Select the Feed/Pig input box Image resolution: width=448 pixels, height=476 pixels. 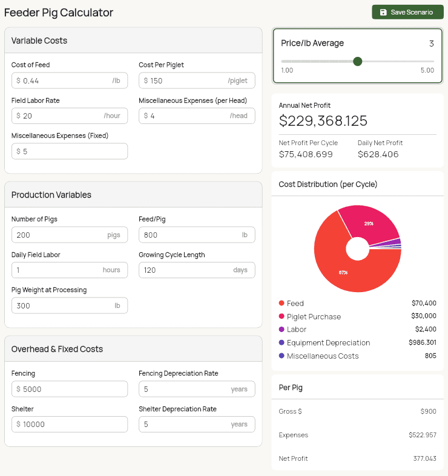tap(188, 235)
